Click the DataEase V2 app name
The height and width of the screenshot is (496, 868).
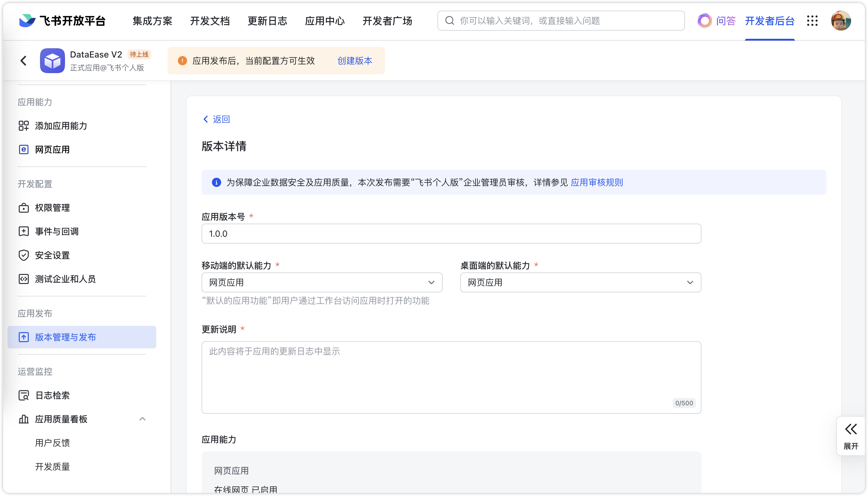(96, 54)
